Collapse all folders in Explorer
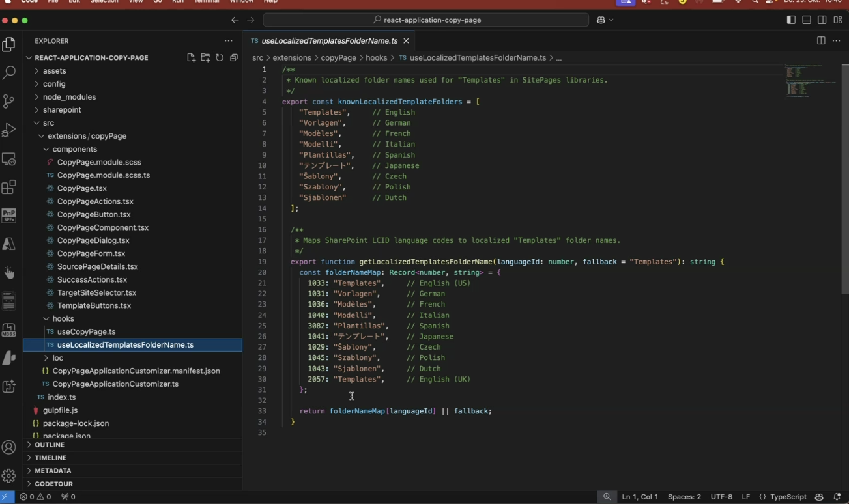The image size is (849, 504). click(234, 58)
